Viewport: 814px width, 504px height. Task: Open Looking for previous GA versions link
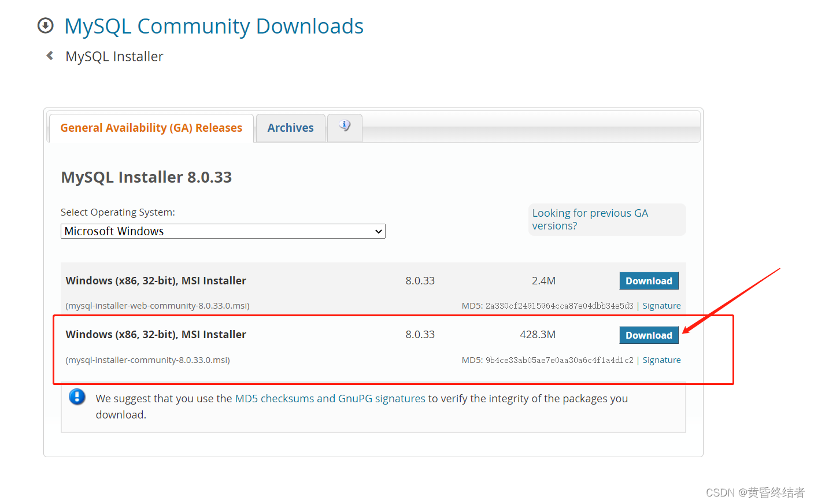[590, 220]
